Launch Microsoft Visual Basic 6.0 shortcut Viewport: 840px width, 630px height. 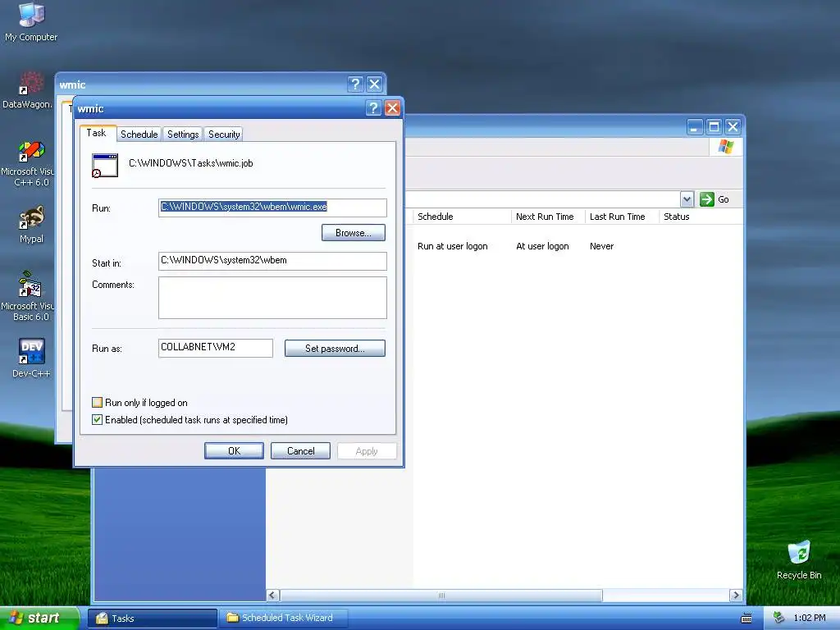pos(28,296)
